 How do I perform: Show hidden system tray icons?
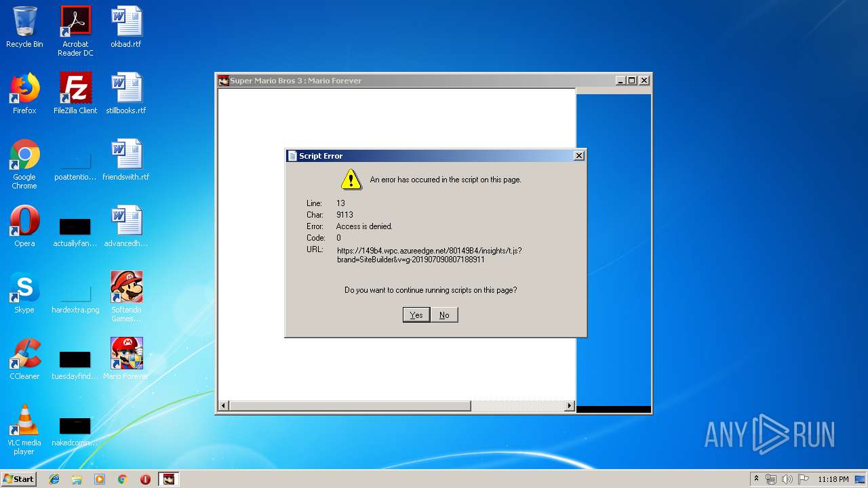click(x=756, y=479)
